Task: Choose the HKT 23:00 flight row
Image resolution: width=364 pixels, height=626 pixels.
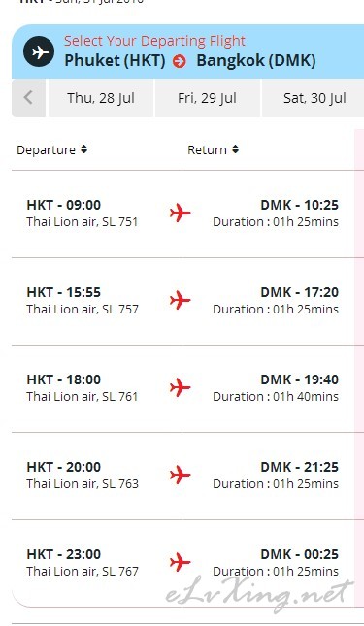Action: [183, 563]
